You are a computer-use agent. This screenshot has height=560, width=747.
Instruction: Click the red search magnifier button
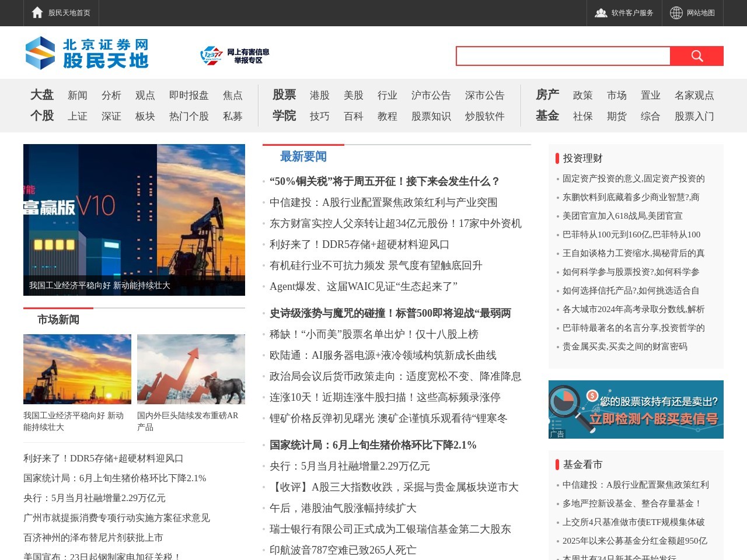tap(697, 56)
